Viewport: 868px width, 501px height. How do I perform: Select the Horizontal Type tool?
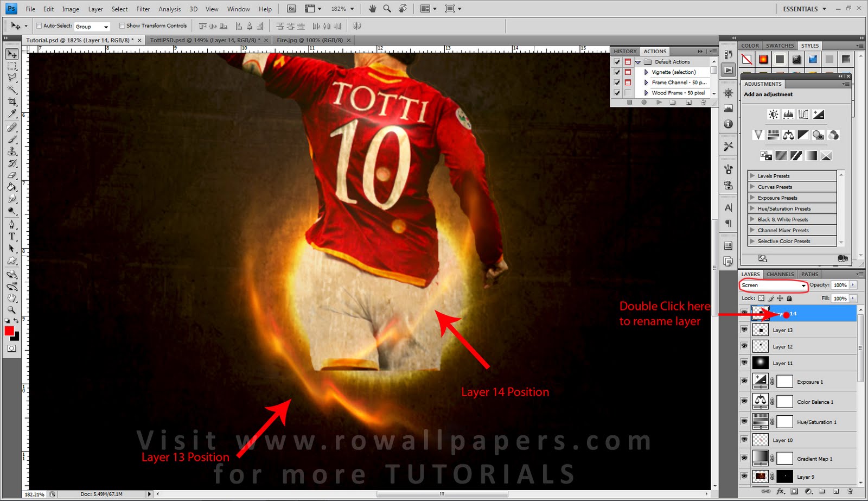pos(12,236)
